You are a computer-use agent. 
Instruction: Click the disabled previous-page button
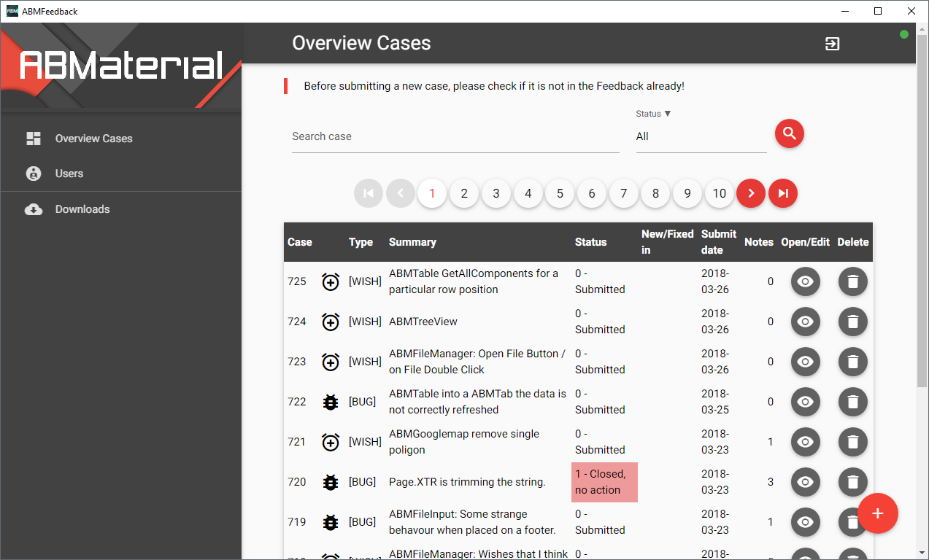click(x=401, y=193)
